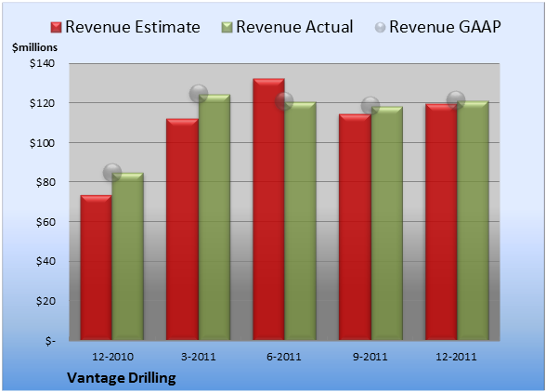The width and height of the screenshot is (546, 392).
Task: Click the "$140" y-axis value
Action: pos(42,63)
